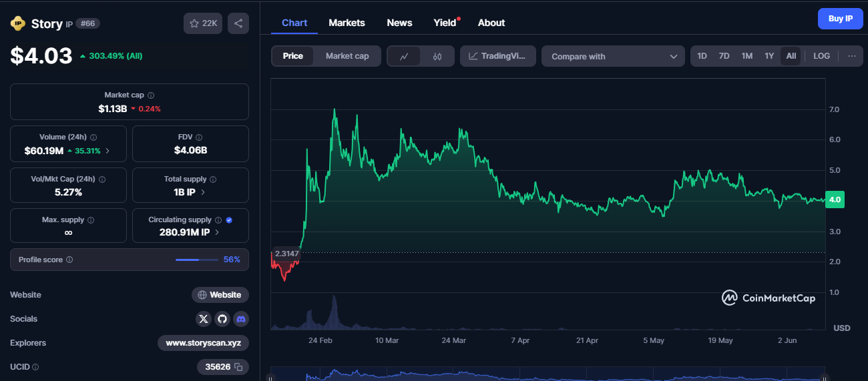This screenshot has height=381, width=868.
Task: Open the share icon button
Action: click(x=238, y=23)
